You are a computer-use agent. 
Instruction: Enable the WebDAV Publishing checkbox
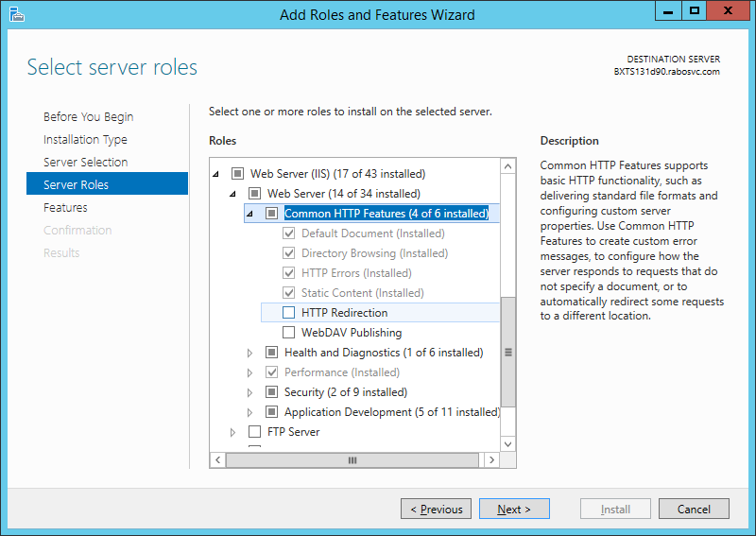click(289, 333)
